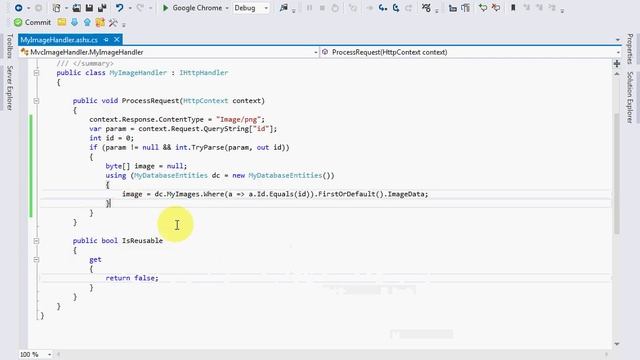Image resolution: width=640 pixels, height=360 pixels.
Task: Open the Navigate Backward history dropdown
Action: 28,8
